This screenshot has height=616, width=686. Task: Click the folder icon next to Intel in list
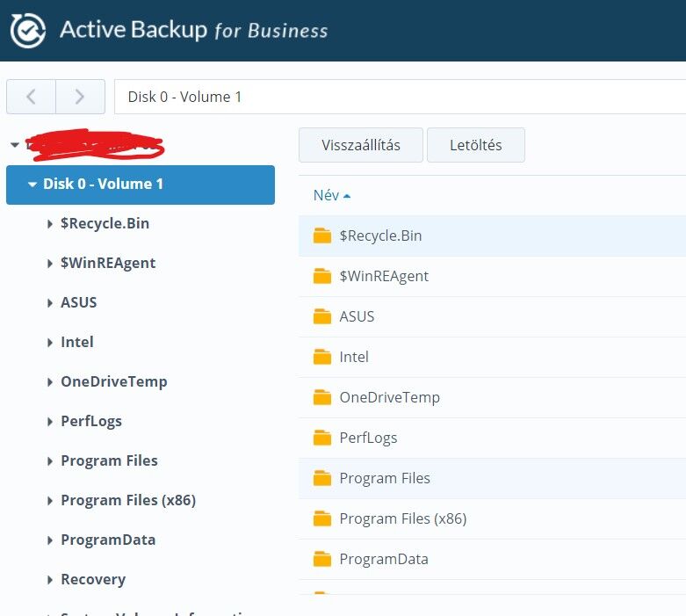click(322, 357)
